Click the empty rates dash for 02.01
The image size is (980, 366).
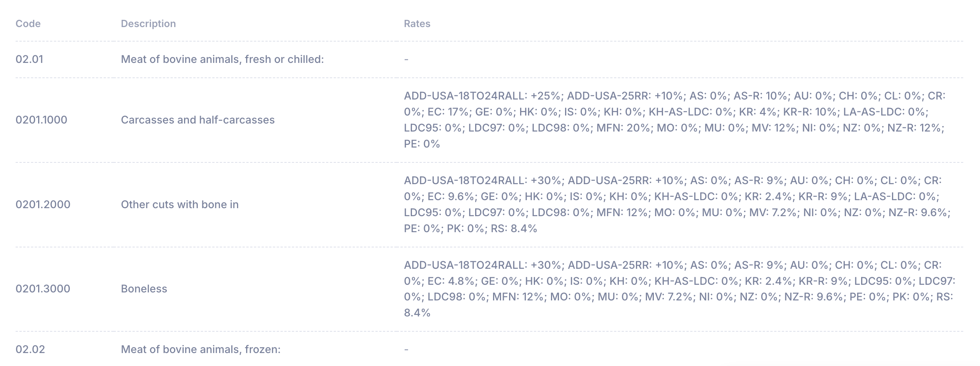406,59
